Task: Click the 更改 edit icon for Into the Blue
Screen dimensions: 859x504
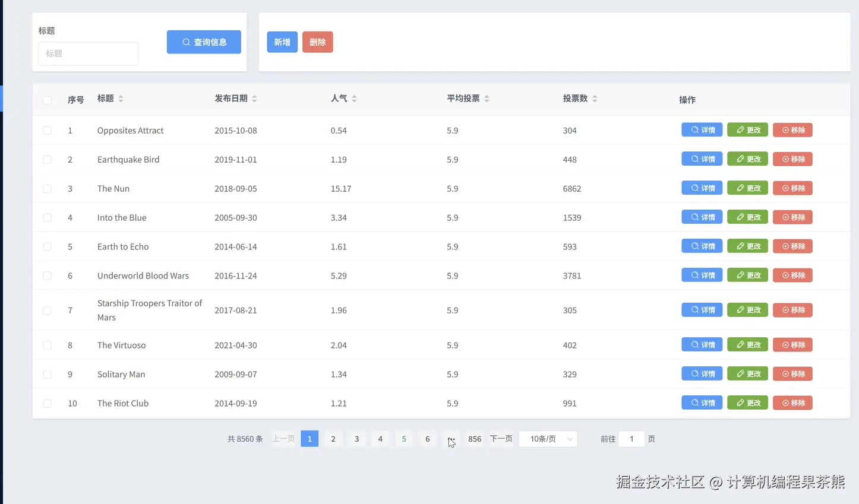Action: (740, 217)
